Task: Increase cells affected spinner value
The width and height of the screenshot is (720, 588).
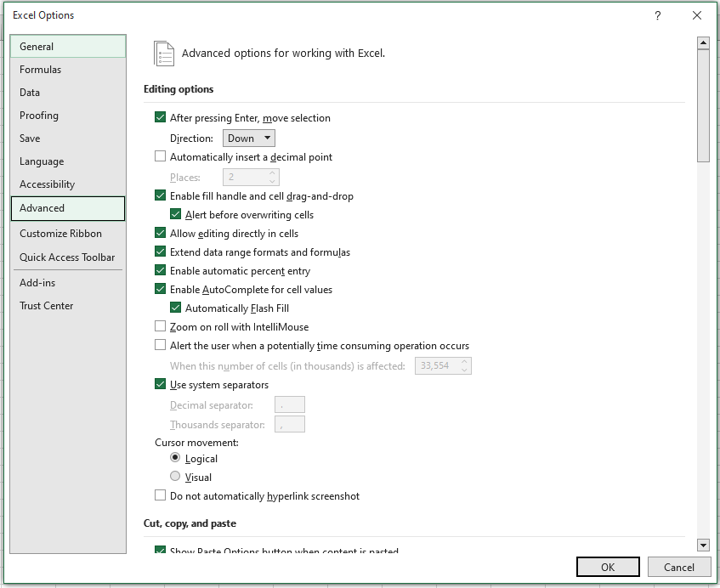Action: [464, 362]
